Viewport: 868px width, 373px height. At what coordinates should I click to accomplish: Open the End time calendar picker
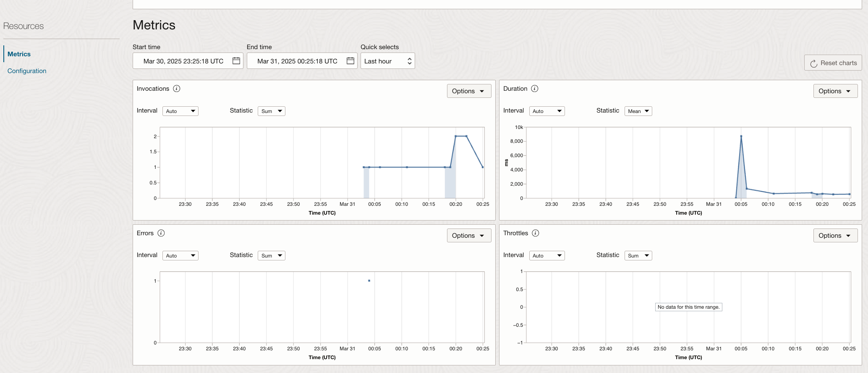click(x=350, y=61)
